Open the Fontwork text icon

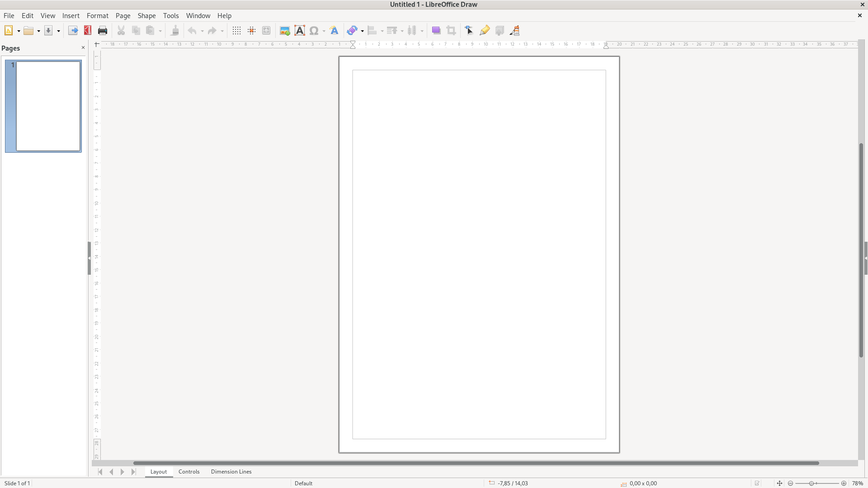point(334,31)
